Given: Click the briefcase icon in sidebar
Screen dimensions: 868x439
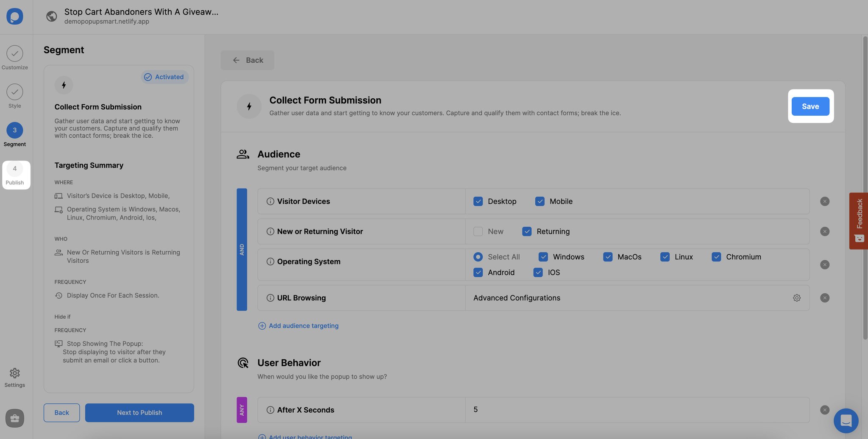Looking at the screenshot, I should (15, 418).
